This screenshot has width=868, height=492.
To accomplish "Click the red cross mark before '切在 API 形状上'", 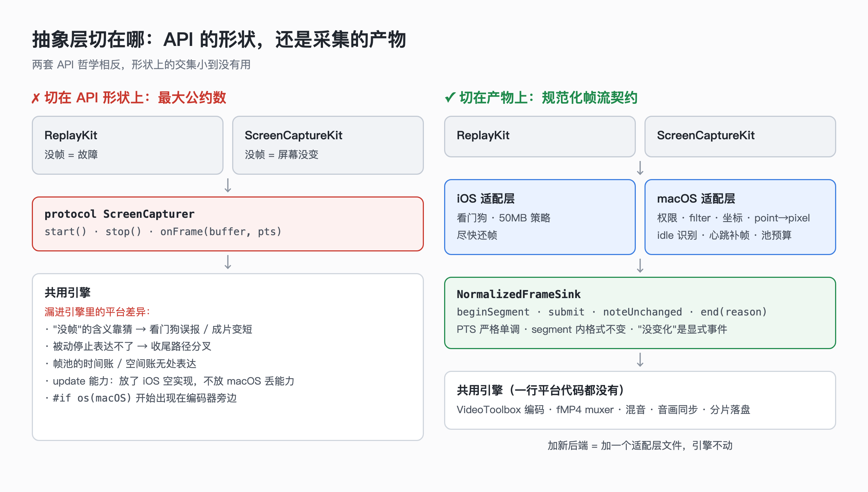I will tap(35, 98).
